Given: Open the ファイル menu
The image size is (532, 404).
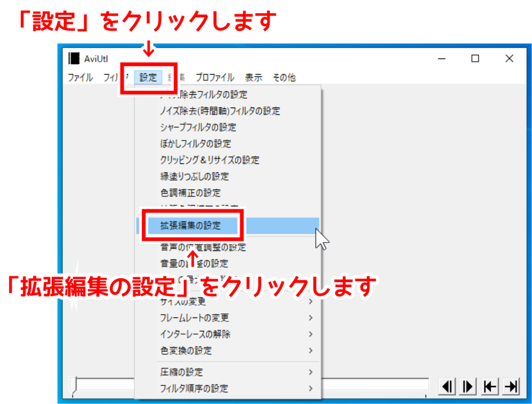Looking at the screenshot, I should click(x=80, y=77).
